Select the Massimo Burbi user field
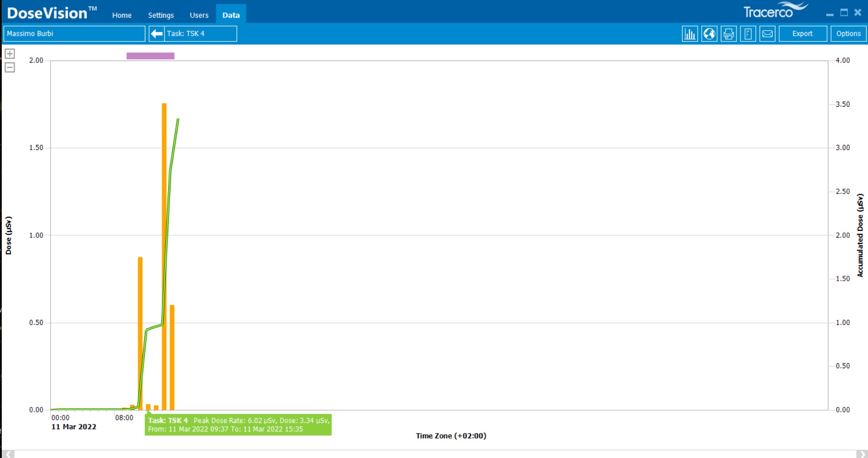 74,34
